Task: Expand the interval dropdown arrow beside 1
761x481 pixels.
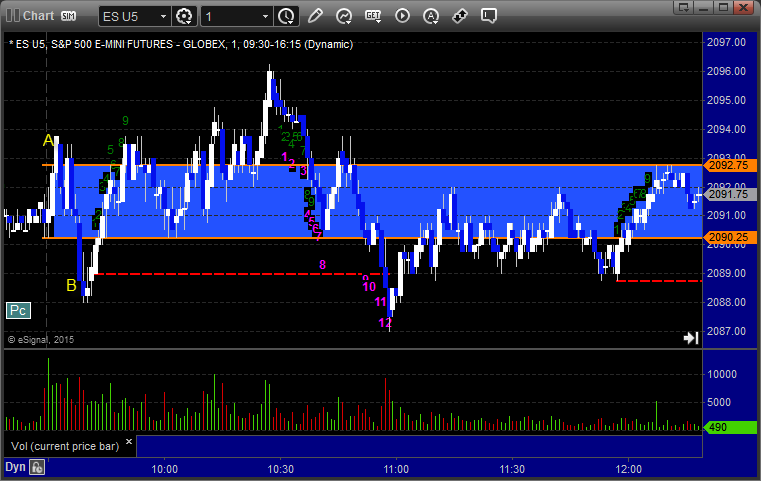Action: point(265,17)
